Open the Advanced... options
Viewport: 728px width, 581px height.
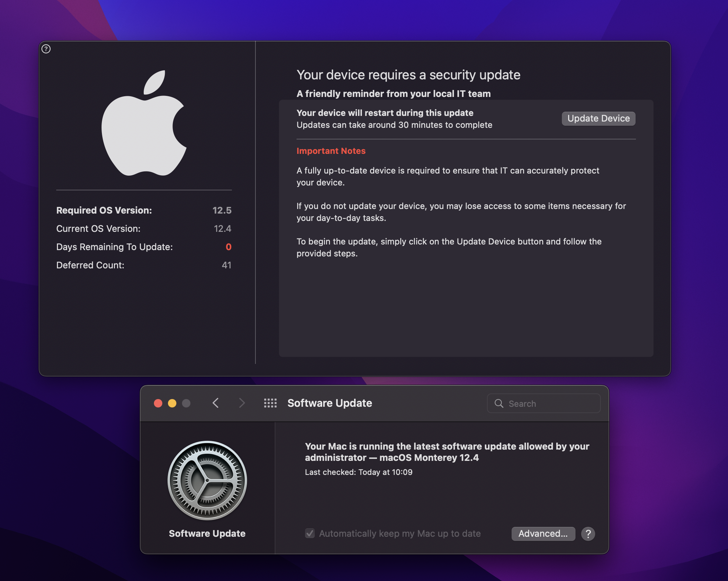tap(543, 534)
